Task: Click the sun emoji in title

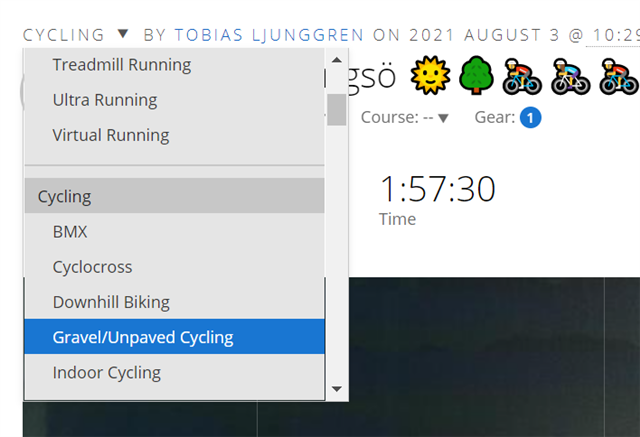Action: [x=430, y=76]
